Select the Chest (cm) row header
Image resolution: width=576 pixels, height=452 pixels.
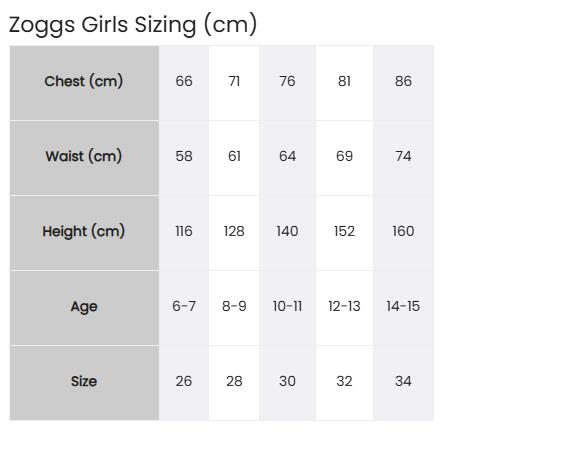click(x=84, y=83)
